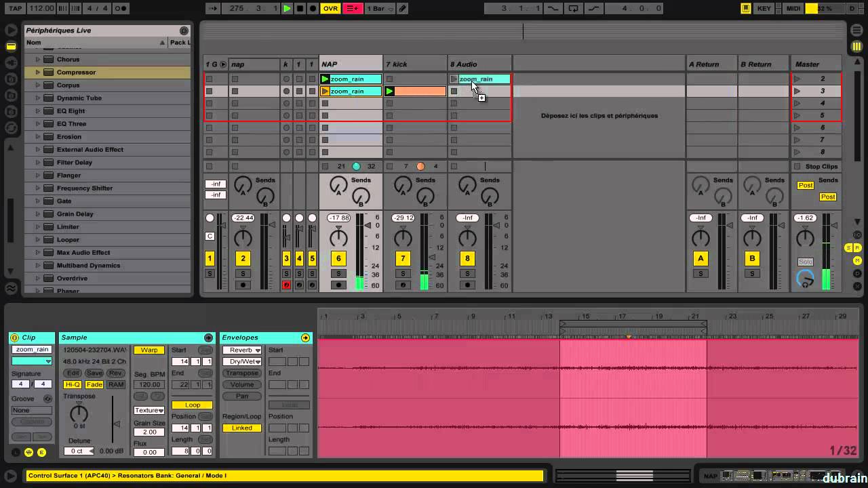Toggle the Computer MIDI Keyboard icon

click(x=746, y=8)
